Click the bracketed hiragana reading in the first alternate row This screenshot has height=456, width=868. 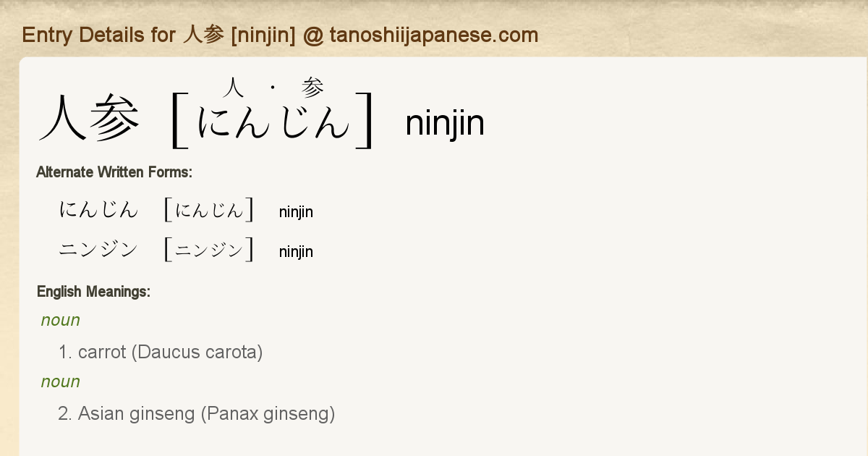[209, 211]
